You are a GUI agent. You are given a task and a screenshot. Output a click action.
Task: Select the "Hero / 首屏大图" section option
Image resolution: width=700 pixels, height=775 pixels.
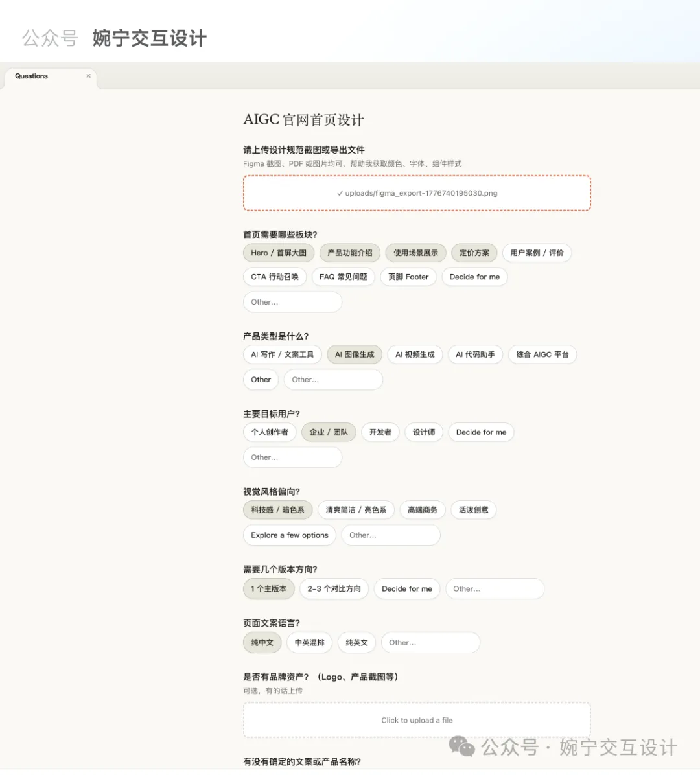point(277,253)
